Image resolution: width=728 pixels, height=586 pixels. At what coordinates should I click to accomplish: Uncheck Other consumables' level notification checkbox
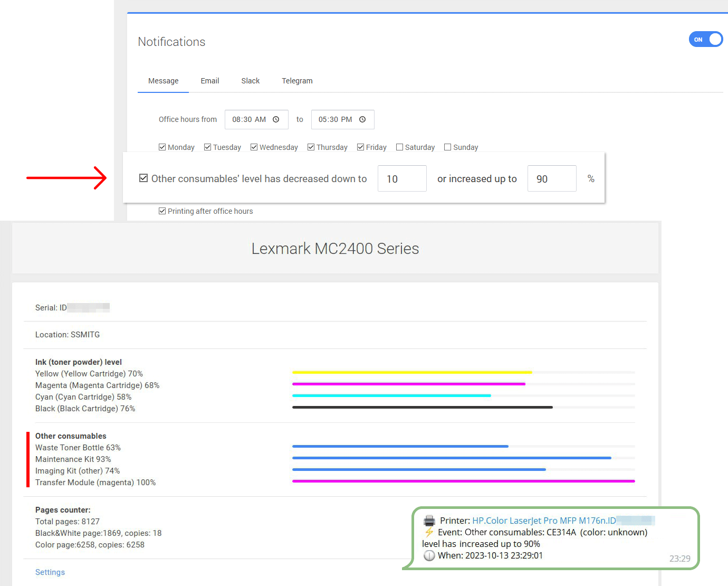143,178
